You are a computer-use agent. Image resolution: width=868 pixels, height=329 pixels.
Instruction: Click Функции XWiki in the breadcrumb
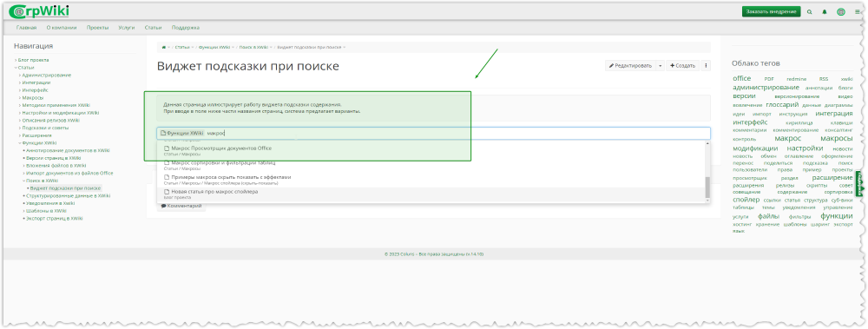[x=214, y=48]
